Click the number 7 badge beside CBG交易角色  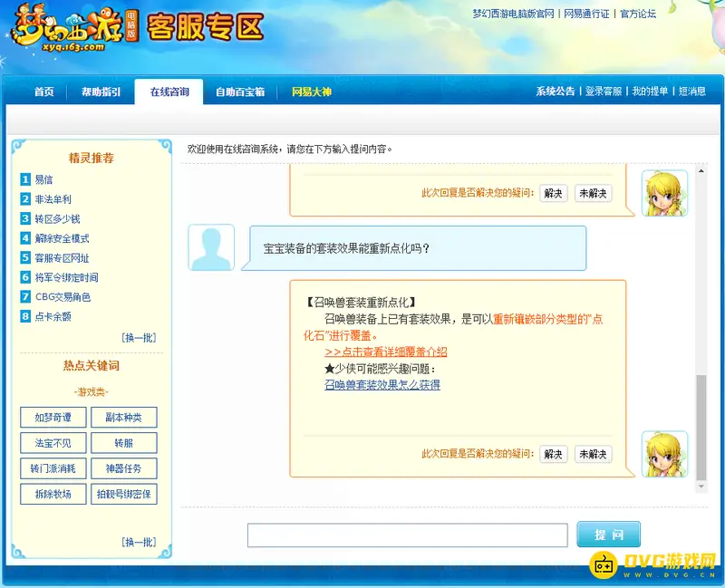(x=25, y=296)
